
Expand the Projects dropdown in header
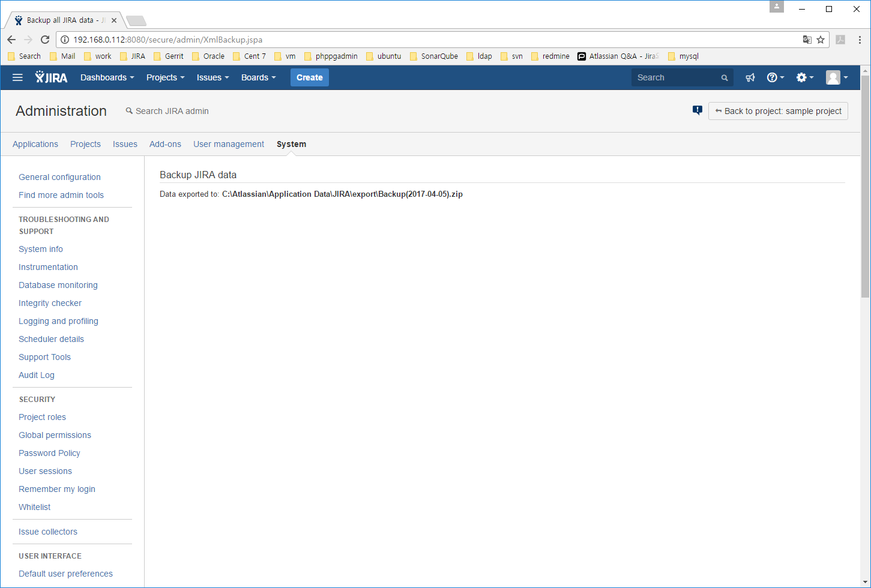[x=165, y=77]
